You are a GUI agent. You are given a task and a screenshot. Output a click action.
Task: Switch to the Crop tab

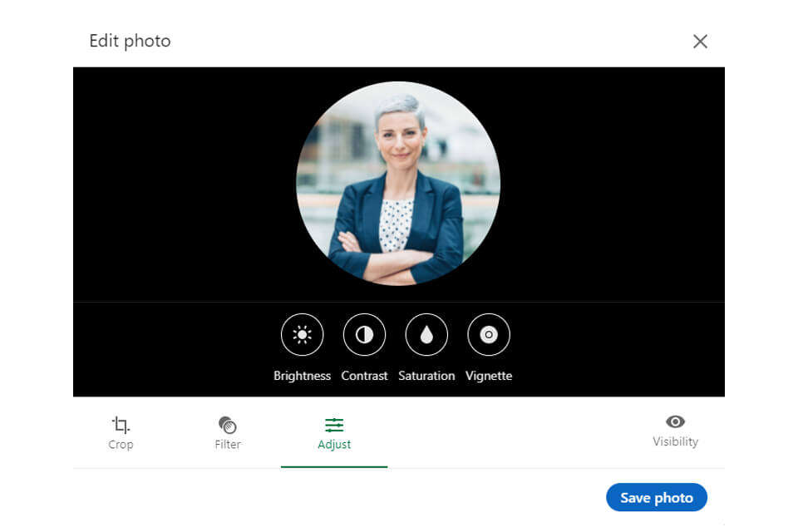pos(121,433)
